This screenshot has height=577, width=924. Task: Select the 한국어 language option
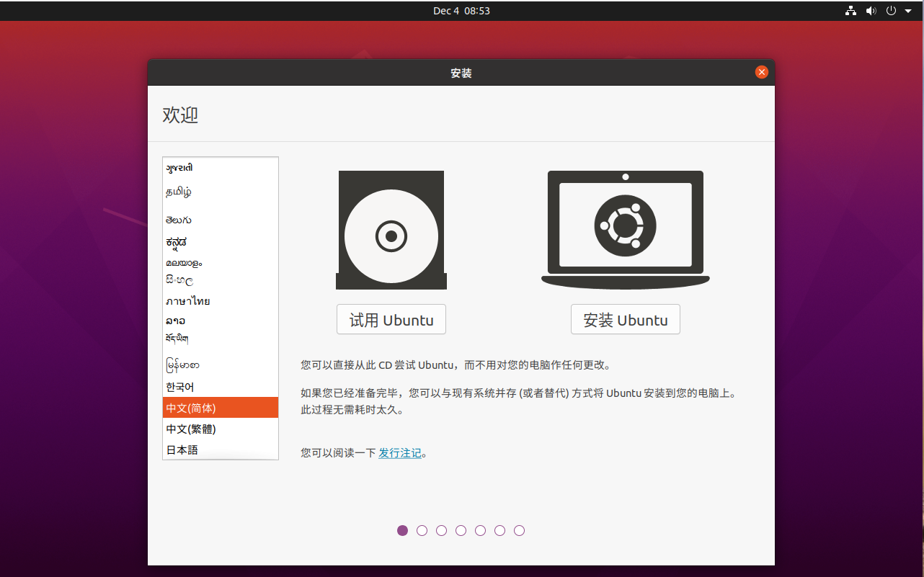(181, 386)
